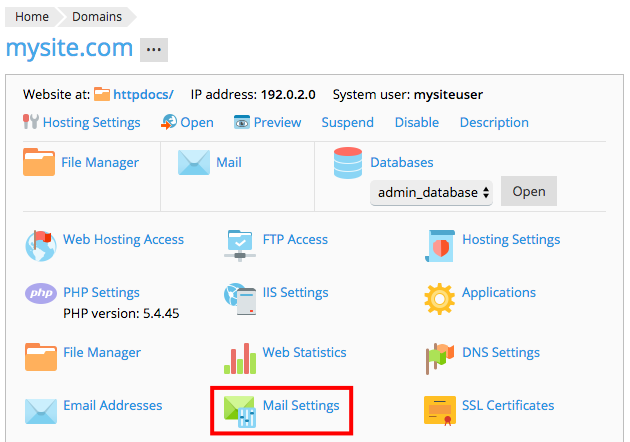The image size is (630, 442).
Task: Open the FTP Access icon
Action: click(240, 241)
